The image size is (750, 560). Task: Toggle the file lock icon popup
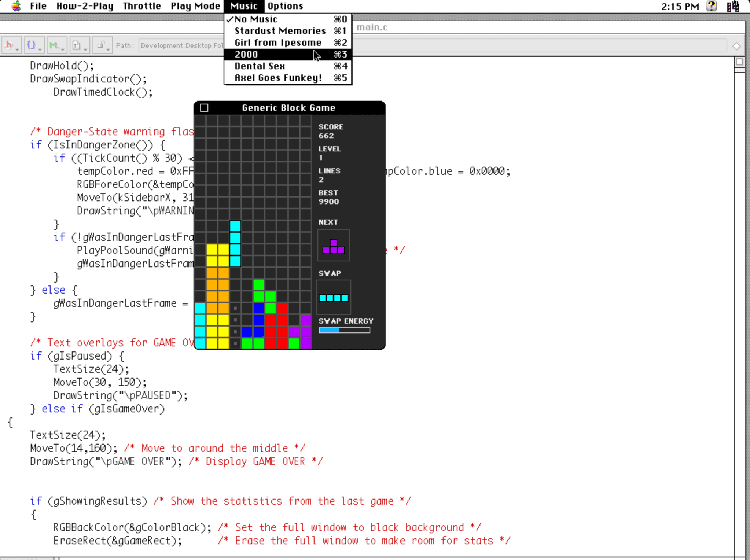click(102, 45)
